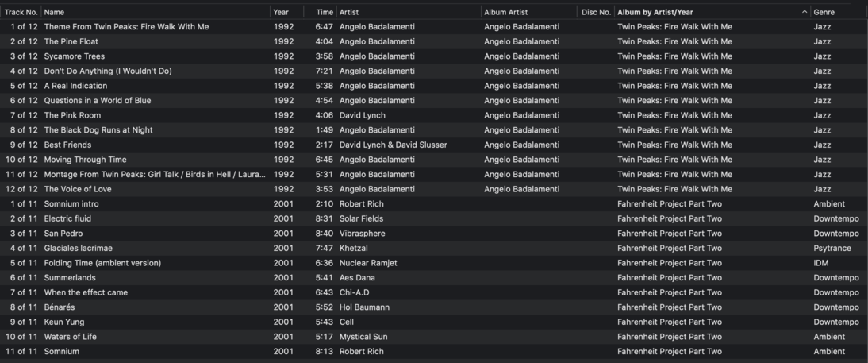Sort by Track No. column header
Image resolution: width=868 pixels, height=363 pixels.
pyautogui.click(x=21, y=12)
